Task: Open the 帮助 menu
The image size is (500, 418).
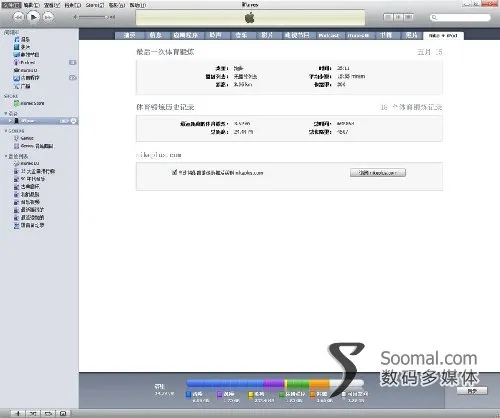Action: point(138,5)
